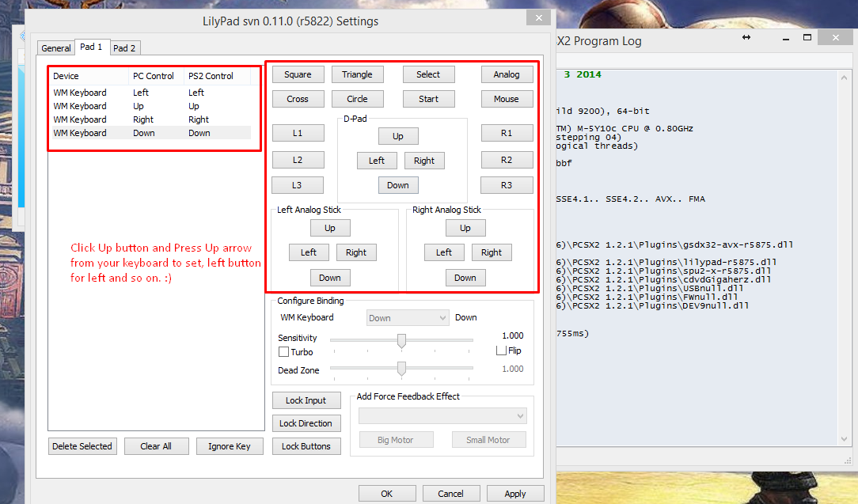This screenshot has width=858, height=504.
Task: Click Left Analog Stick Up button
Action: point(330,228)
